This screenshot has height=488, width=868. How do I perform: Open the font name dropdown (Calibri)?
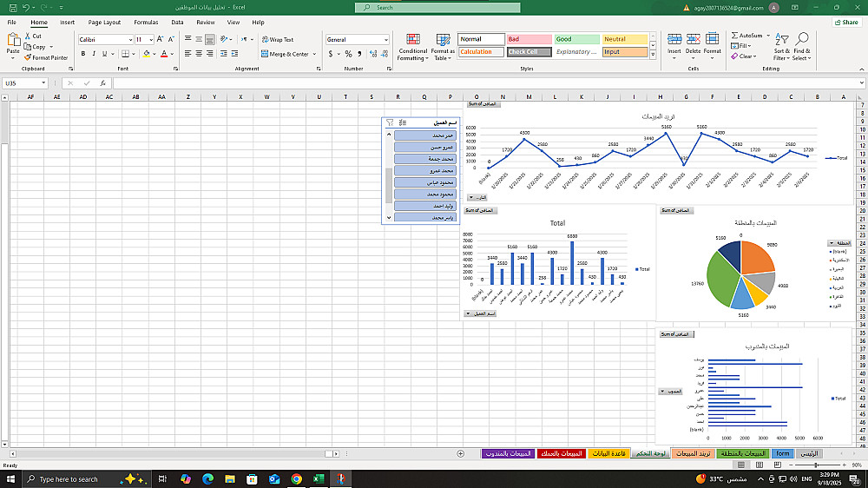point(131,40)
